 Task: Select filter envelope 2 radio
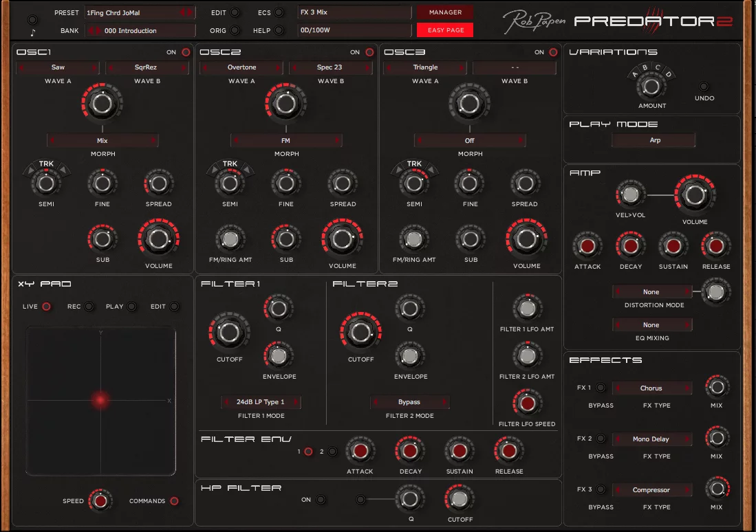(x=332, y=452)
